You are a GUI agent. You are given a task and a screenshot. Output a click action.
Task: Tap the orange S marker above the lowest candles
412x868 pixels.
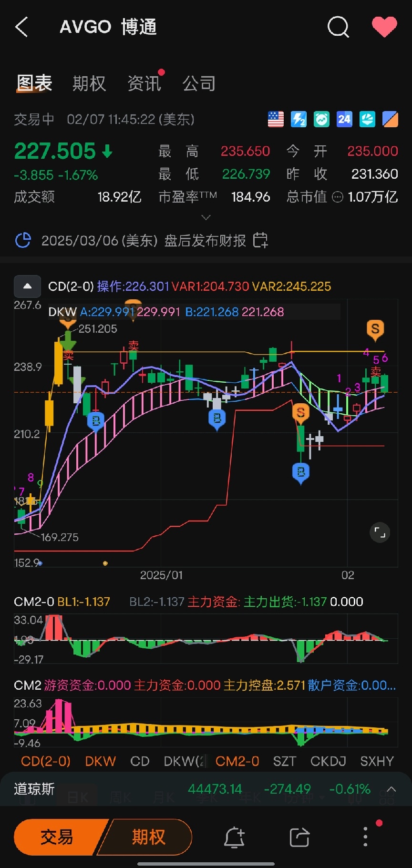[300, 413]
